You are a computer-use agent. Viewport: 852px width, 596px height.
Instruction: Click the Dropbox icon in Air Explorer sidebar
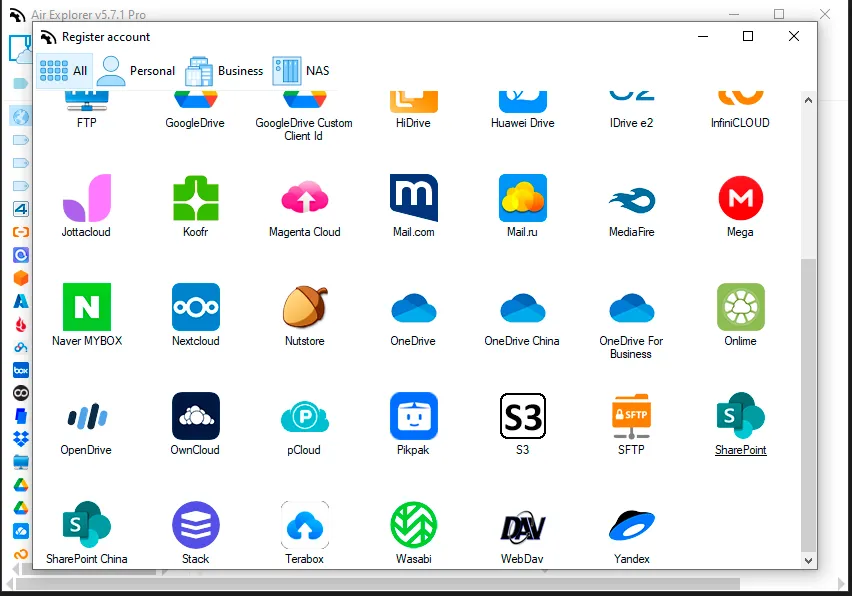[21, 439]
